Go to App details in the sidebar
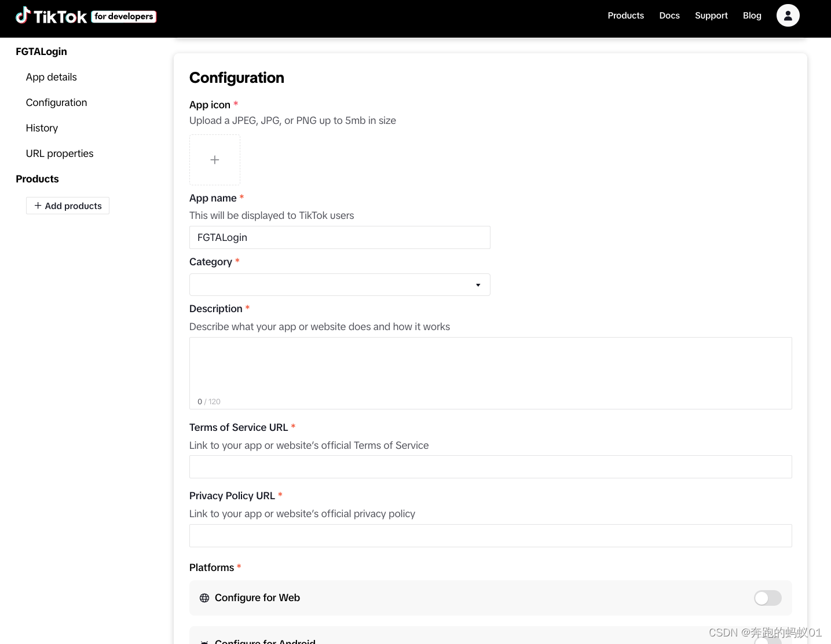 (x=52, y=77)
